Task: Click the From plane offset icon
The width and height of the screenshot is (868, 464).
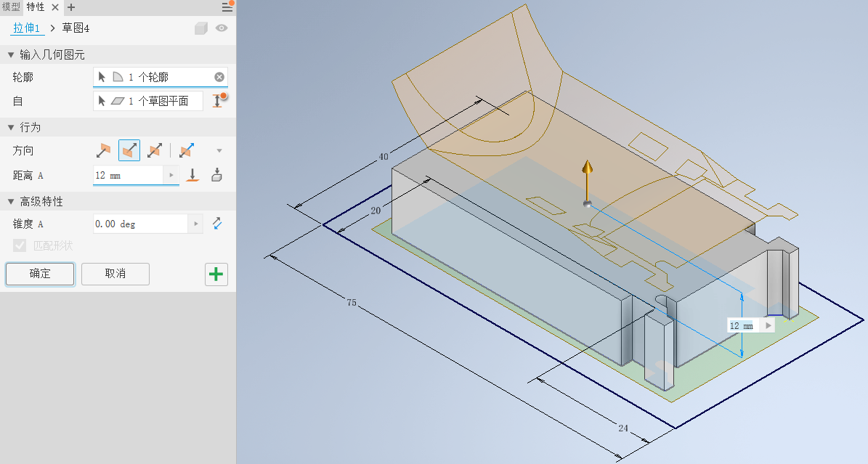Action: tap(219, 100)
